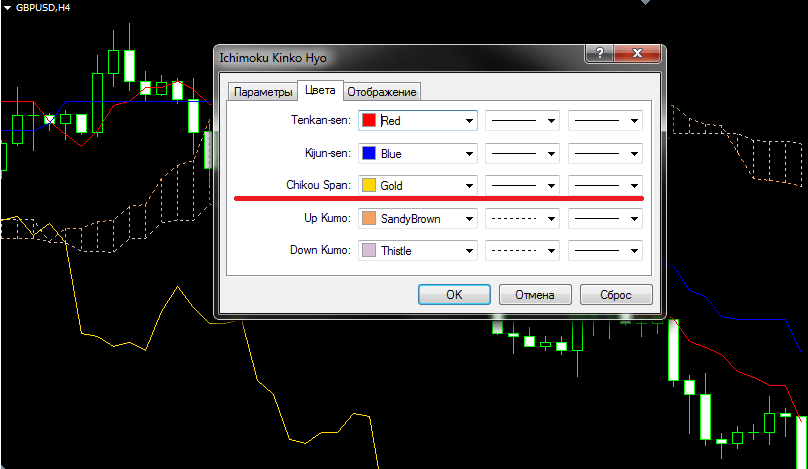Expand the Up Kumo dashed style dropdown
This screenshot has width=808, height=469.
click(551, 218)
